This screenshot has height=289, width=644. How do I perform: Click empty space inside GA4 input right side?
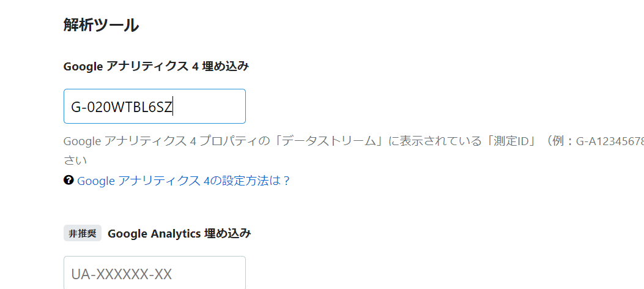(209, 107)
